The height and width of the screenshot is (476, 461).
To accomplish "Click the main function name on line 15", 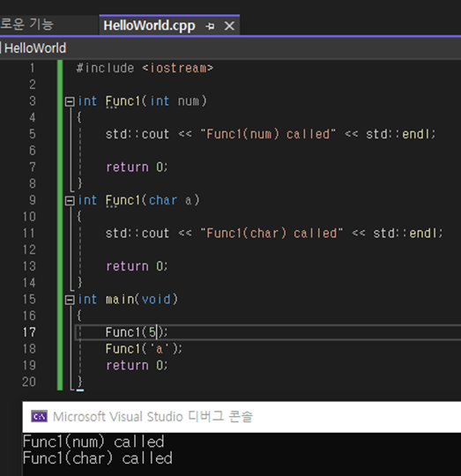I will [x=120, y=300].
